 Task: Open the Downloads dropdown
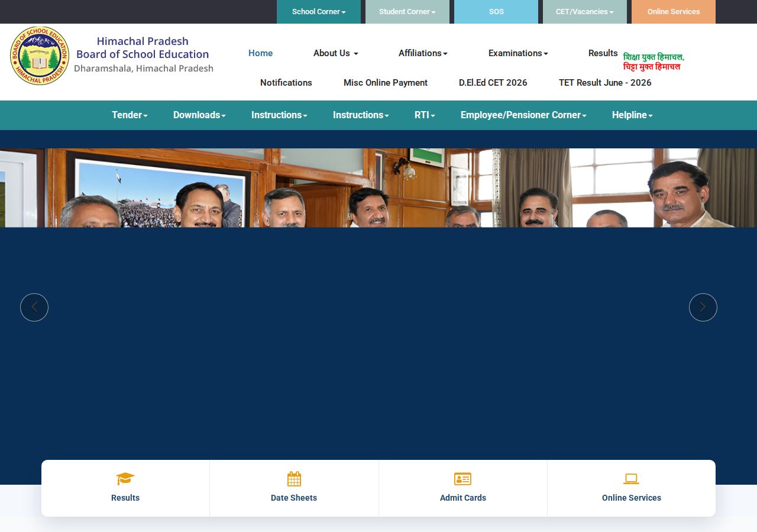(199, 115)
